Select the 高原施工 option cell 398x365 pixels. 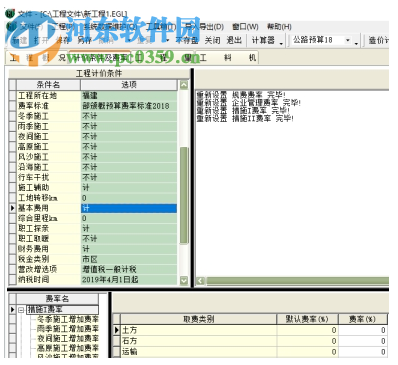pos(129,147)
